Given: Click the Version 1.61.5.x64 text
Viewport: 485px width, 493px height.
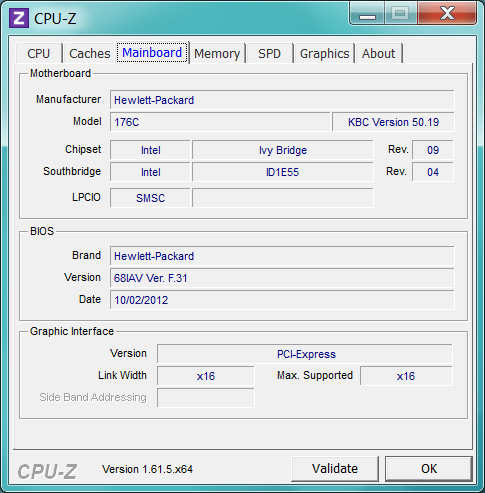Looking at the screenshot, I should pos(147,469).
